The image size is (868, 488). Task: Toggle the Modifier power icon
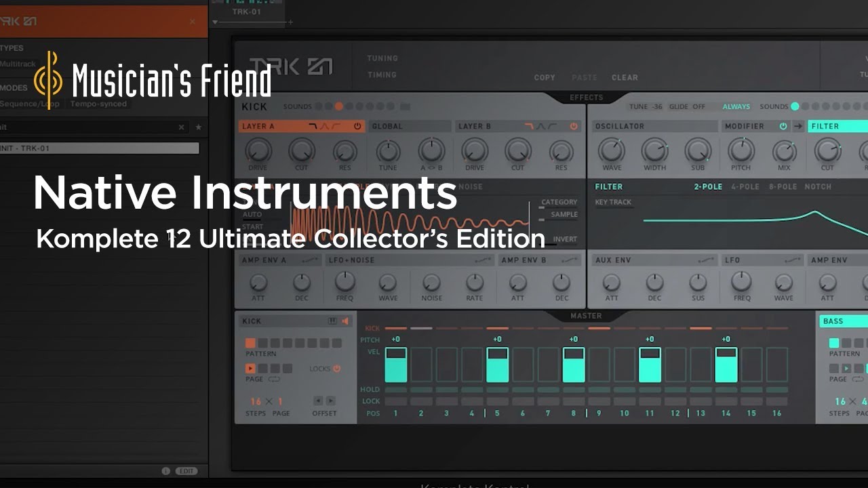pyautogui.click(x=783, y=126)
